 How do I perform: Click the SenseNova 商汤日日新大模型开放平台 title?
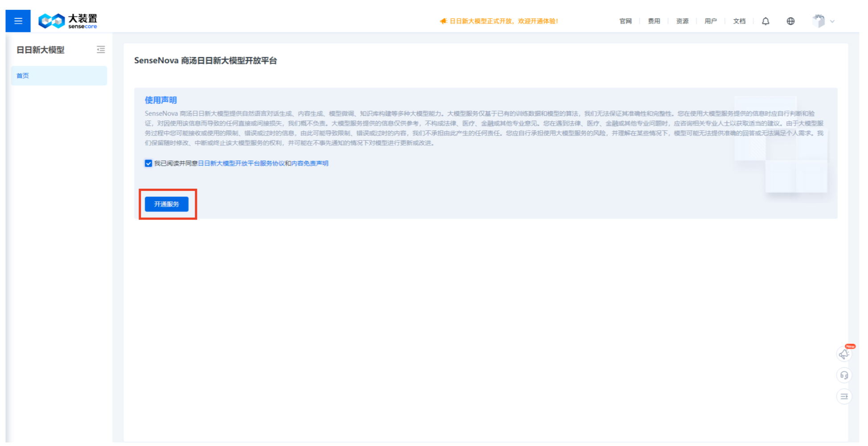pos(205,61)
